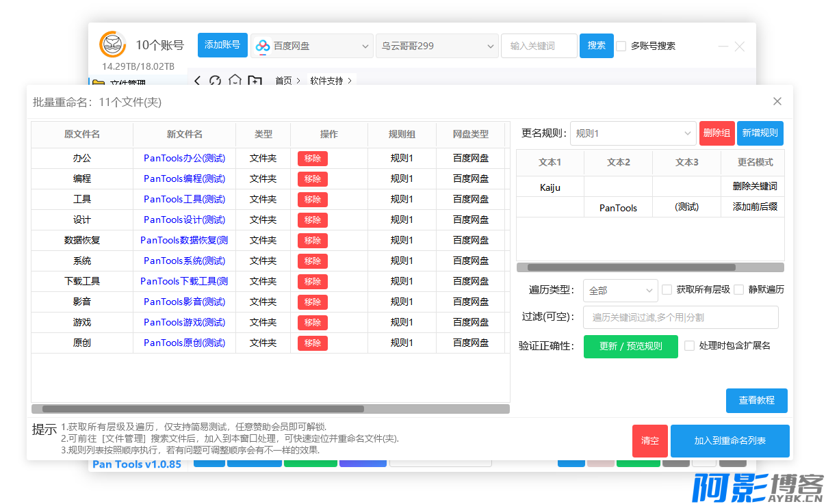Open the account selector 乌云哥哥299

(x=437, y=46)
